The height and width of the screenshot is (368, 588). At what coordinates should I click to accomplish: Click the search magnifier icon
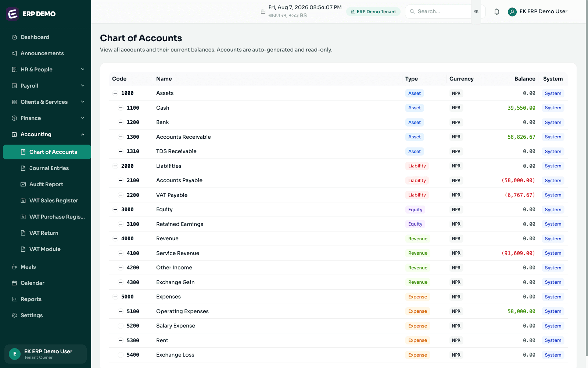tap(412, 12)
